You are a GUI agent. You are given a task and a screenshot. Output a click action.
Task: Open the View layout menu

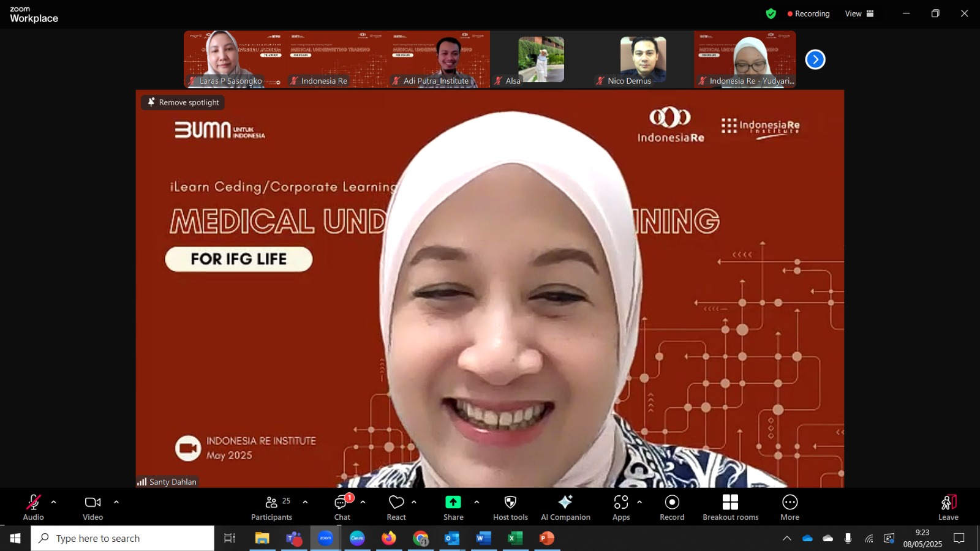point(859,13)
